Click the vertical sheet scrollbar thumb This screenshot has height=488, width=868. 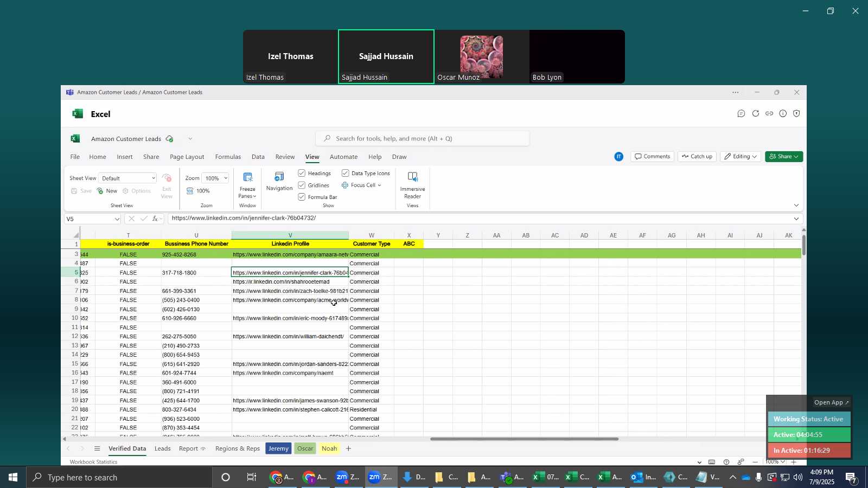[804, 246]
